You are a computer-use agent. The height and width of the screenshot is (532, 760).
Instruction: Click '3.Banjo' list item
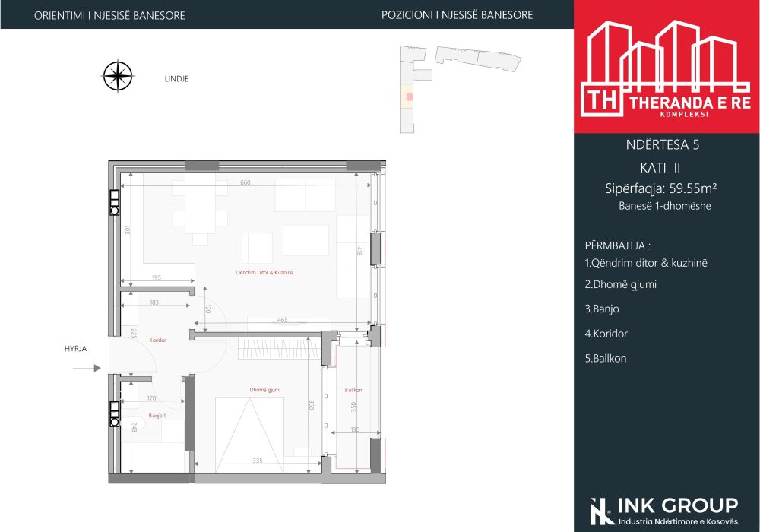[x=601, y=309]
